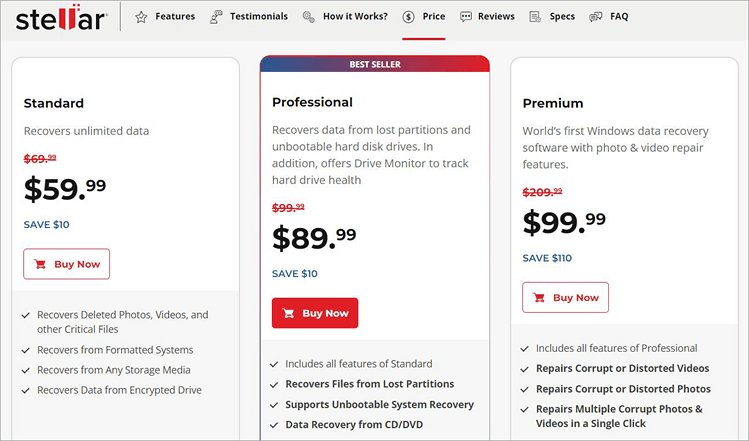Open the Testimonials tab
749x441 pixels.
259,17
